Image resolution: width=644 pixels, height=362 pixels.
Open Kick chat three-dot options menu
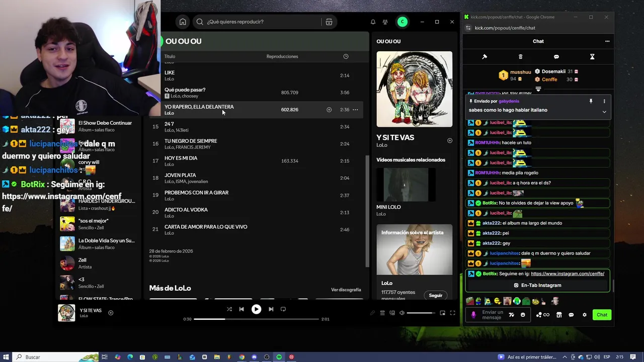[607, 41]
